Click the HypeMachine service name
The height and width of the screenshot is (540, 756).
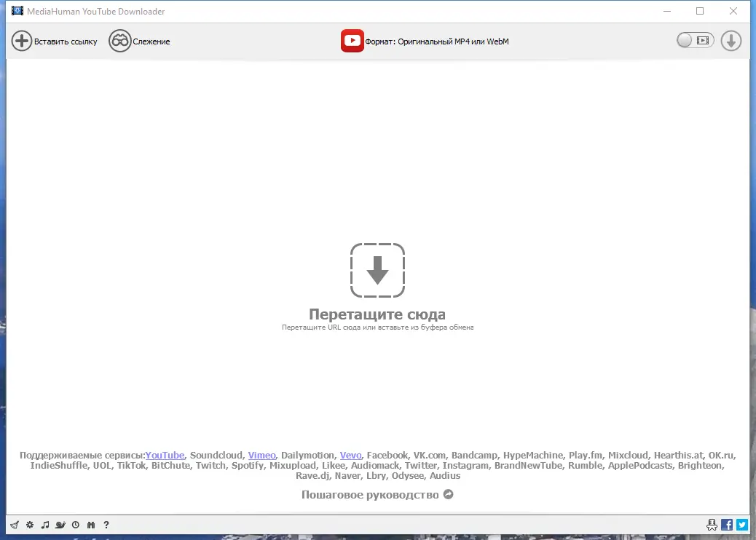533,456
